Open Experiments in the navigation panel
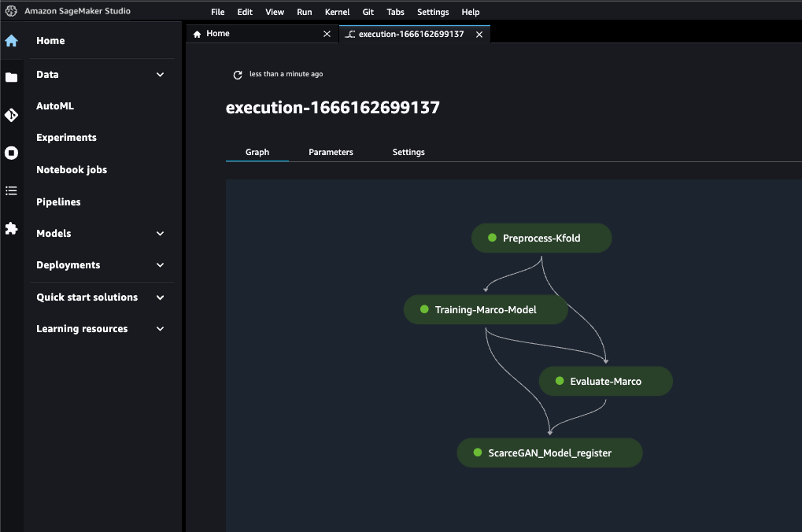This screenshot has height=532, width=802. point(66,138)
